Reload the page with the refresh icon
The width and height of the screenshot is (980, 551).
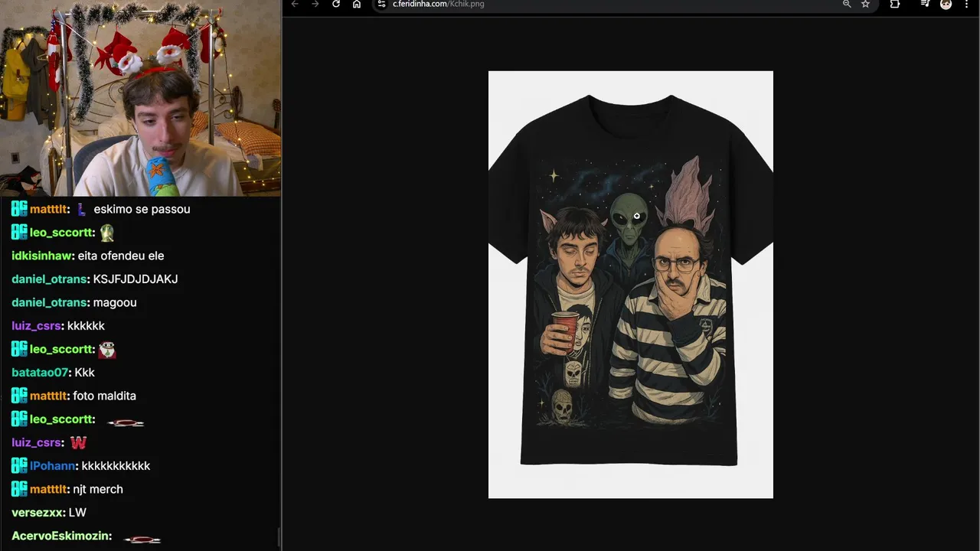[336, 4]
